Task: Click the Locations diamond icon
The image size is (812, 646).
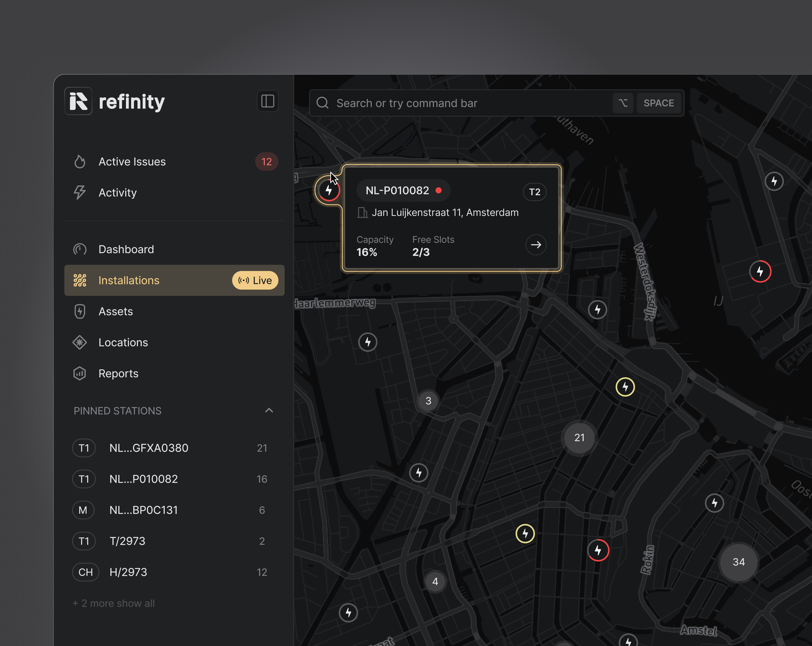Action: pyautogui.click(x=79, y=342)
